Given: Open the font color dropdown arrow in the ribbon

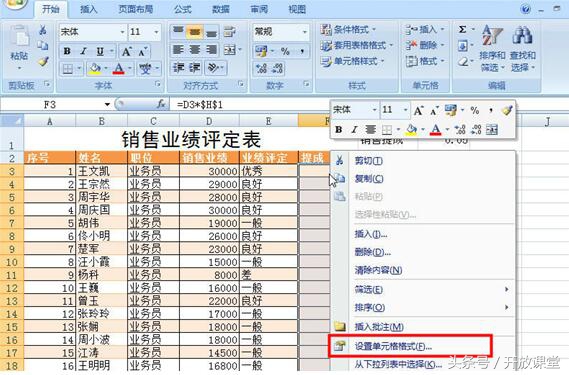Looking at the screenshot, I should point(130,68).
